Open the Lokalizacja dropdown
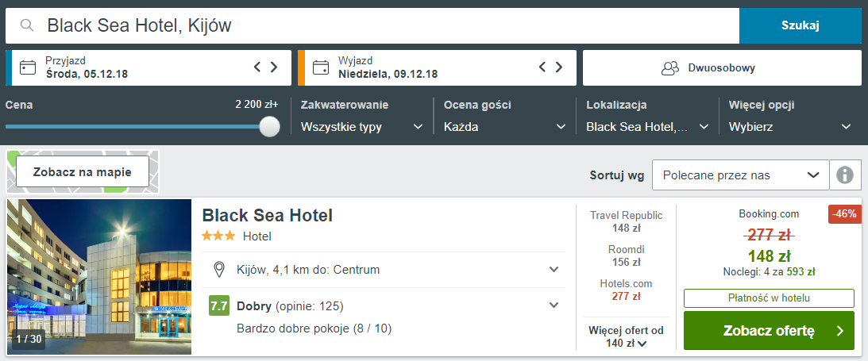This screenshot has height=361, width=868. (648, 127)
